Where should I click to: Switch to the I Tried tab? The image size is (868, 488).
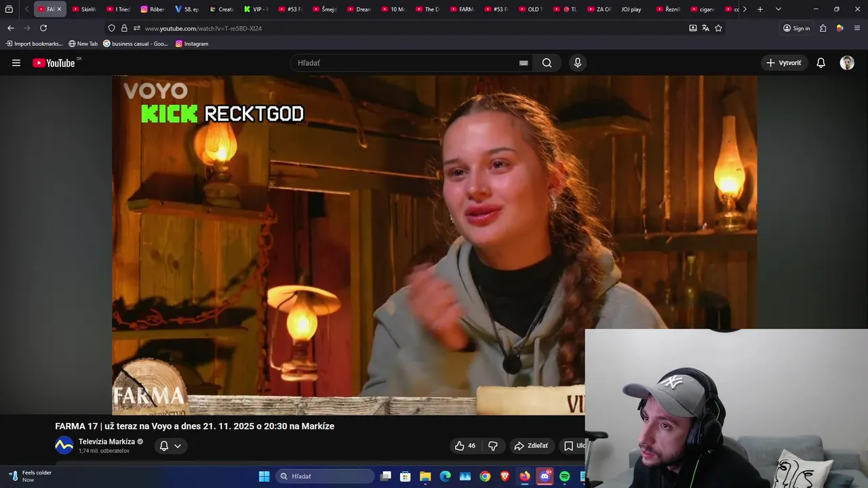(119, 9)
